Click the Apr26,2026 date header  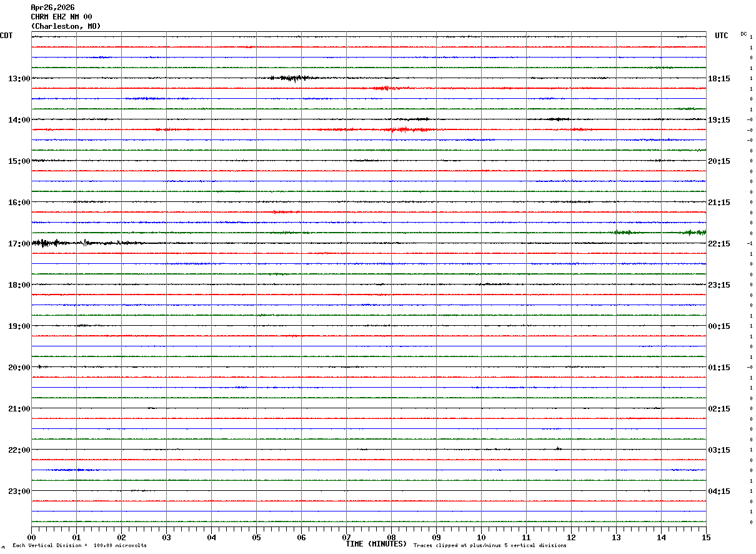point(52,8)
